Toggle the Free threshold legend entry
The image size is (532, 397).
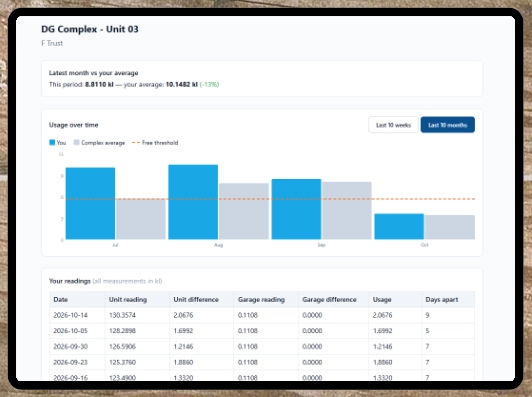(155, 143)
